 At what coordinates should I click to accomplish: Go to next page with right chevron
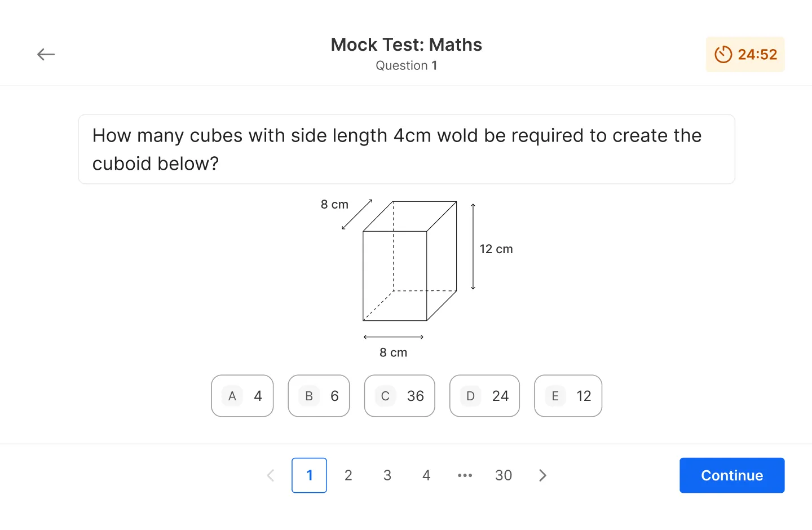(x=542, y=475)
